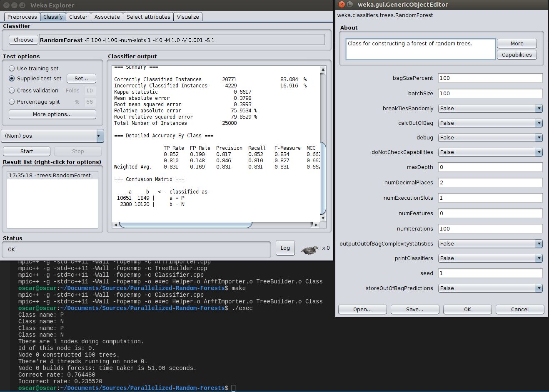Click the classifier output horizontal scrollbar

[x=185, y=225]
